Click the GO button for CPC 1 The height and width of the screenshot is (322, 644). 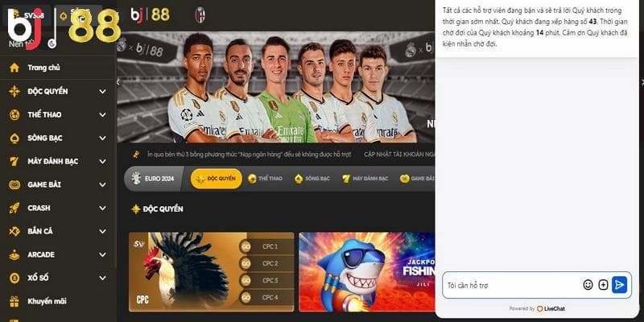[246, 247]
